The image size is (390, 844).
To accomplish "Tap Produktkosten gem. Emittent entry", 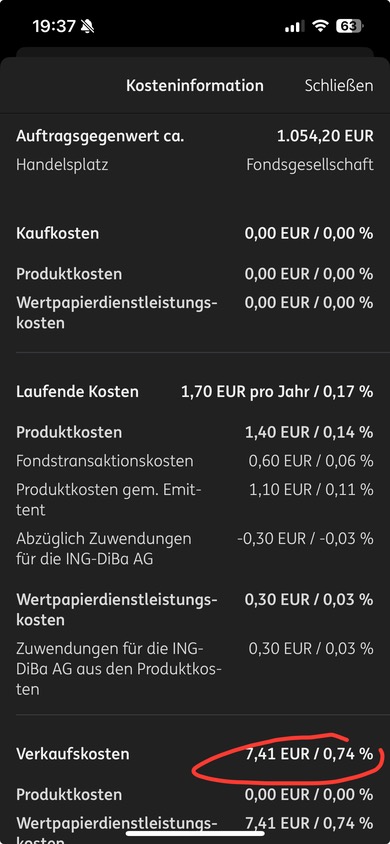I will (x=195, y=499).
